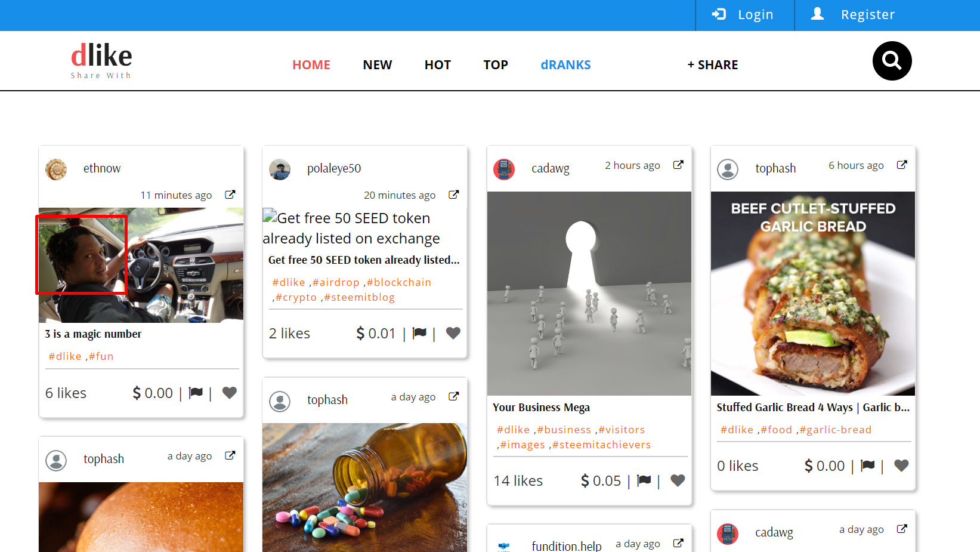Viewport: 980px width, 552px height.
Task: Click the Login arrow icon
Action: click(719, 14)
